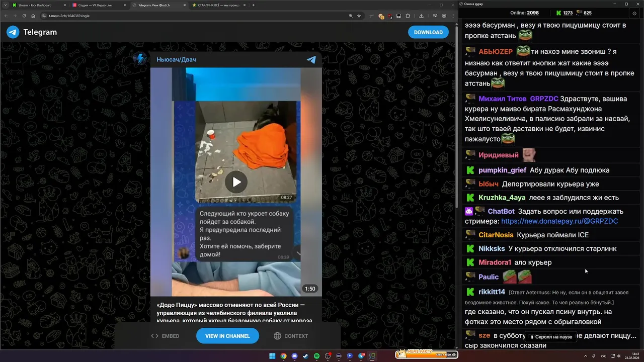Open a new browser tab
Screen dimensions: 644x362
[x=254, y=5]
